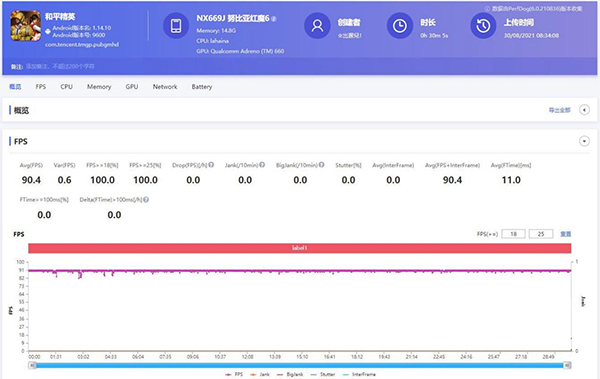The height and width of the screenshot is (379, 600).
Task: Click the reset link beside FPS thresholds
Action: pyautogui.click(x=566, y=234)
